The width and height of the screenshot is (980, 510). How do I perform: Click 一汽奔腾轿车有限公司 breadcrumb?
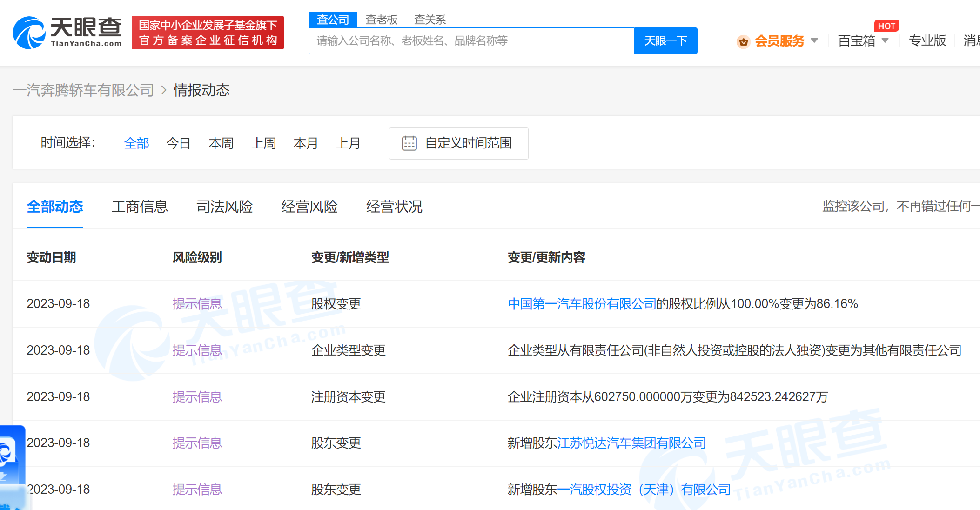click(83, 90)
